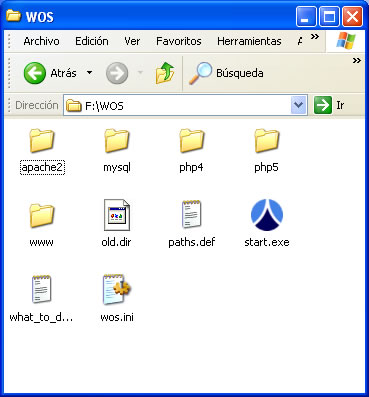Select the mysql folder icon
The image size is (369, 397).
click(x=117, y=140)
